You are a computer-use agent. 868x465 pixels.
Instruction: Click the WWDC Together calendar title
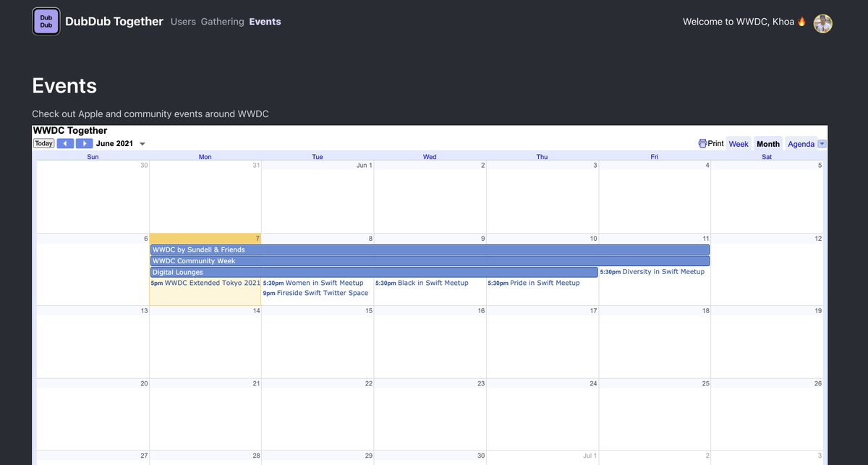tap(70, 131)
